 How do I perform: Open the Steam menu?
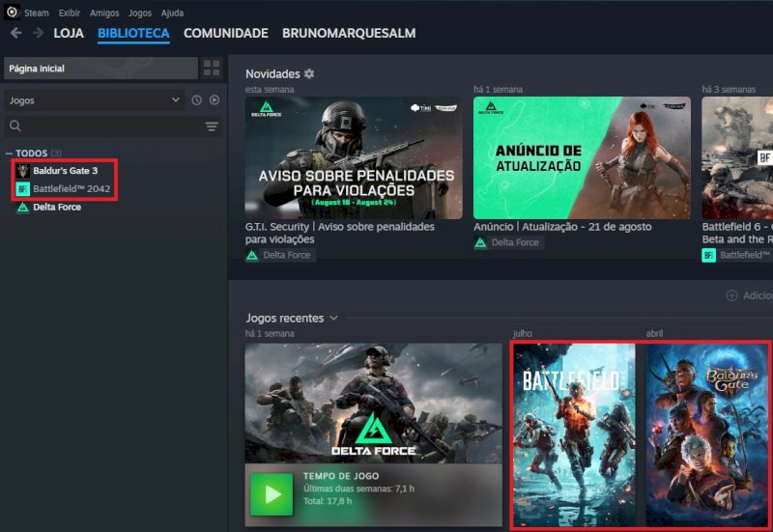coord(37,13)
